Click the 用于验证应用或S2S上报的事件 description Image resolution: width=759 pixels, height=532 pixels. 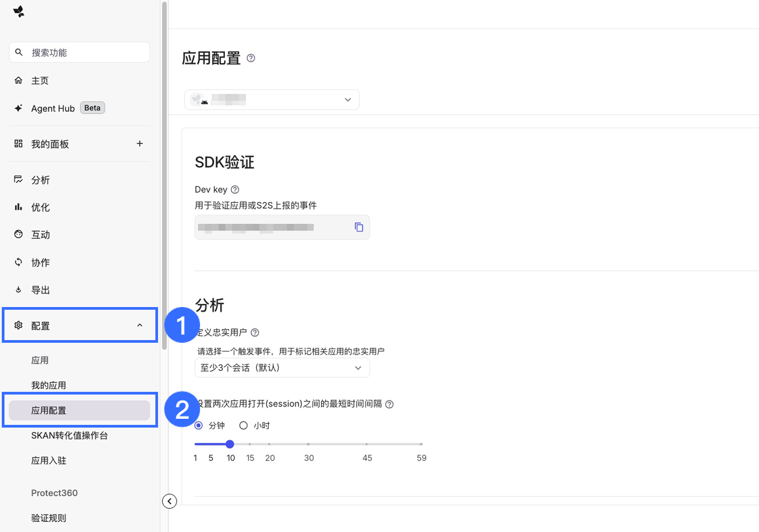[x=256, y=205]
